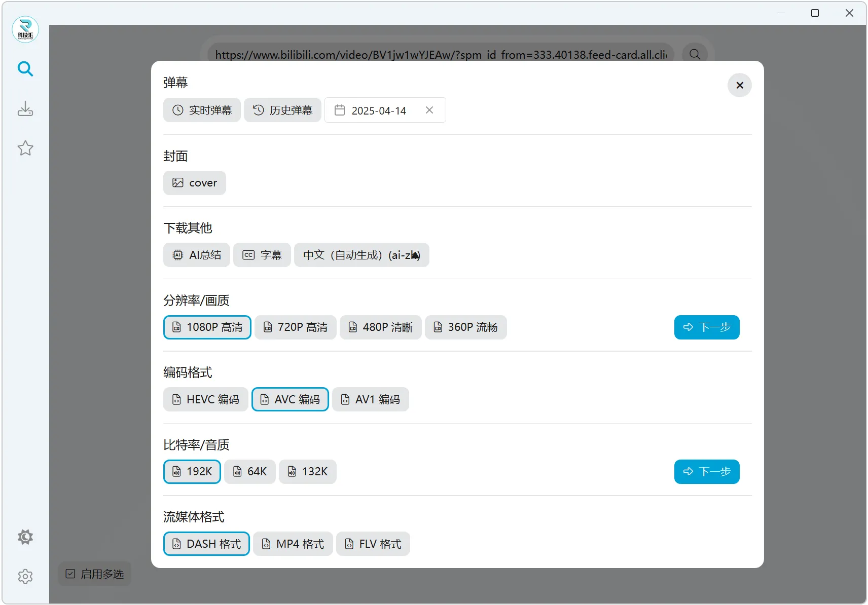Select 中文（自动生成）subtitle language
The image size is (868, 605).
361,255
